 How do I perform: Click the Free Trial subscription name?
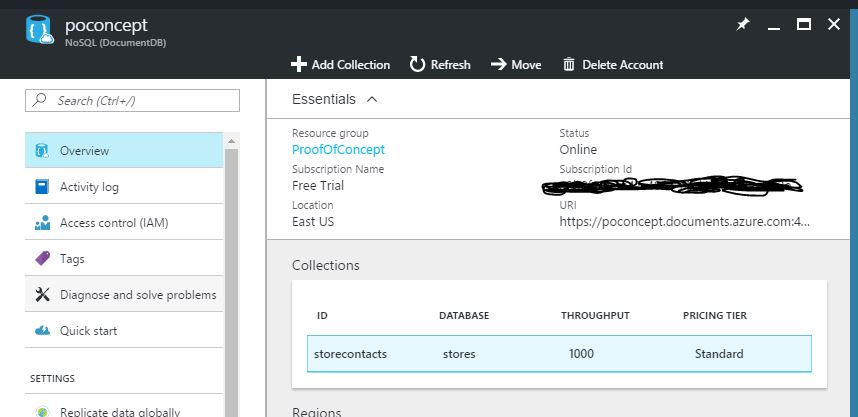click(318, 186)
